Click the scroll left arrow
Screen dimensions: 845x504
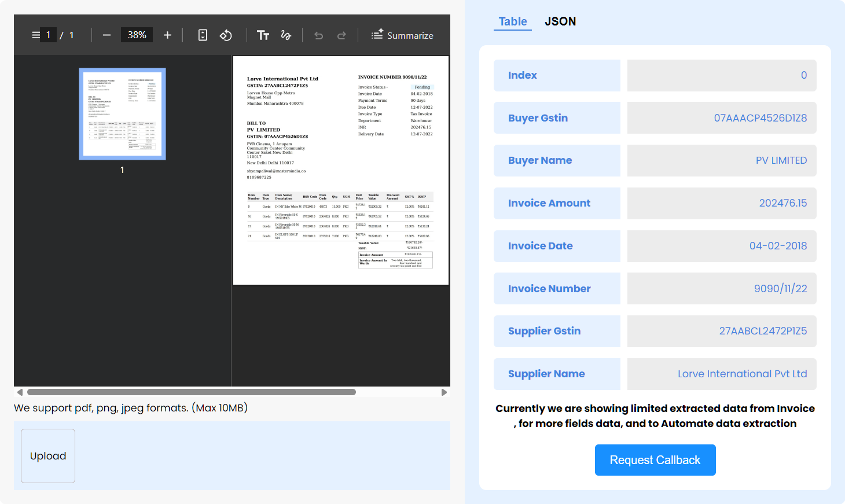[x=20, y=392]
